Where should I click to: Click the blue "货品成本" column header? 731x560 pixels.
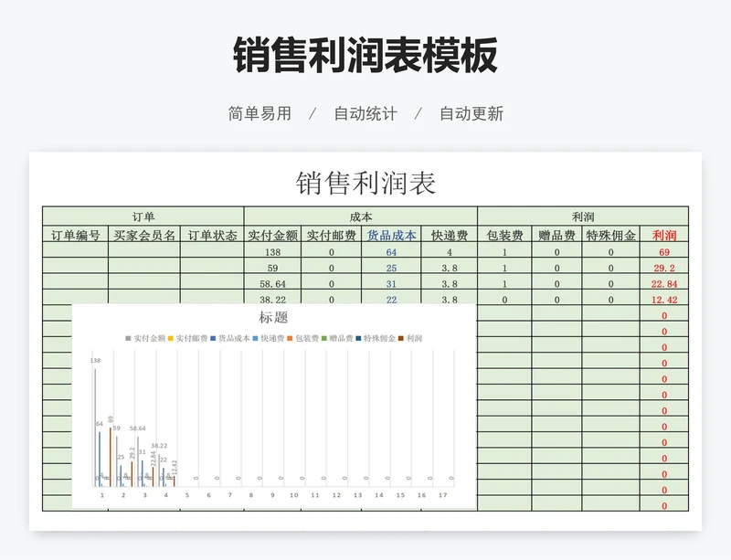click(x=391, y=235)
